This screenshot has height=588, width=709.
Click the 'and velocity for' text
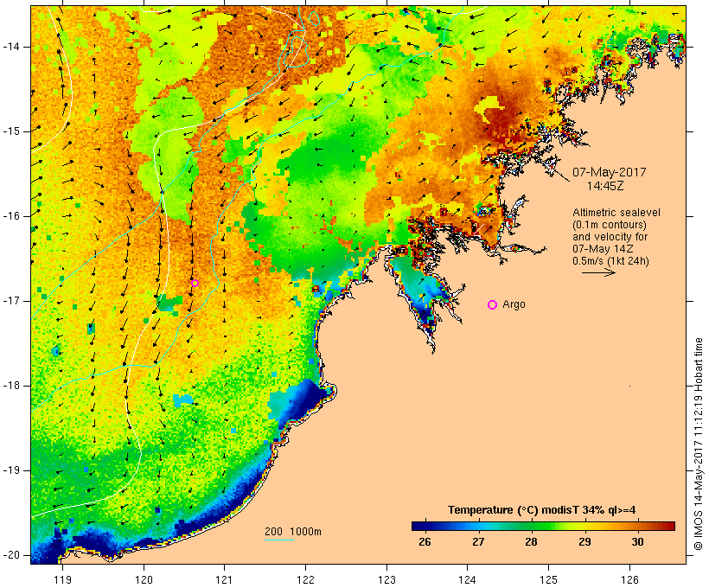pyautogui.click(x=610, y=237)
